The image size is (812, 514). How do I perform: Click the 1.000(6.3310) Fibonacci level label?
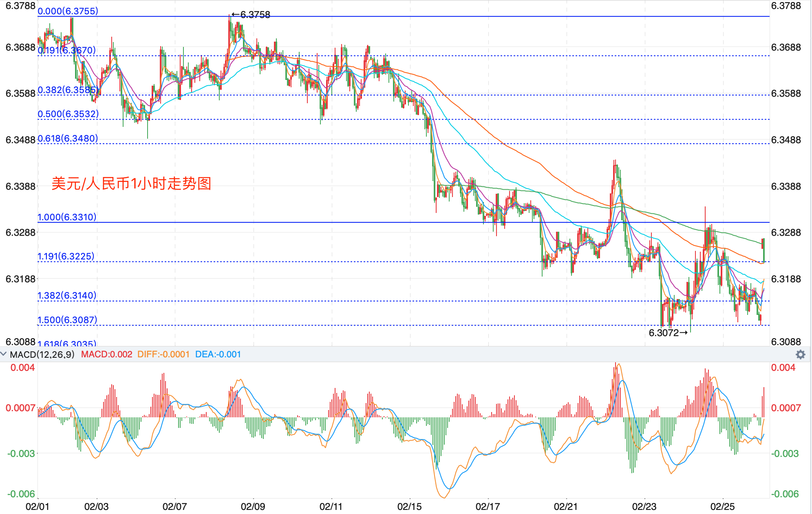pyautogui.click(x=67, y=217)
